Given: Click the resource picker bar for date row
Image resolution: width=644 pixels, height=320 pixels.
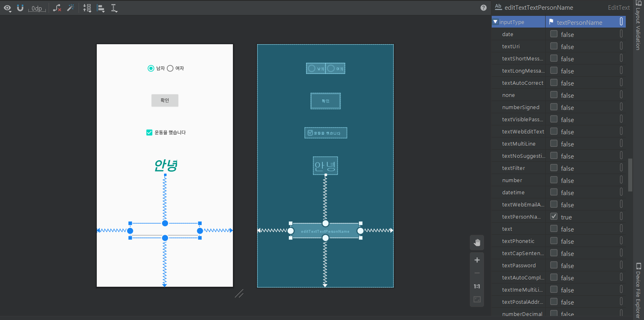Looking at the screenshot, I should pyautogui.click(x=621, y=34).
